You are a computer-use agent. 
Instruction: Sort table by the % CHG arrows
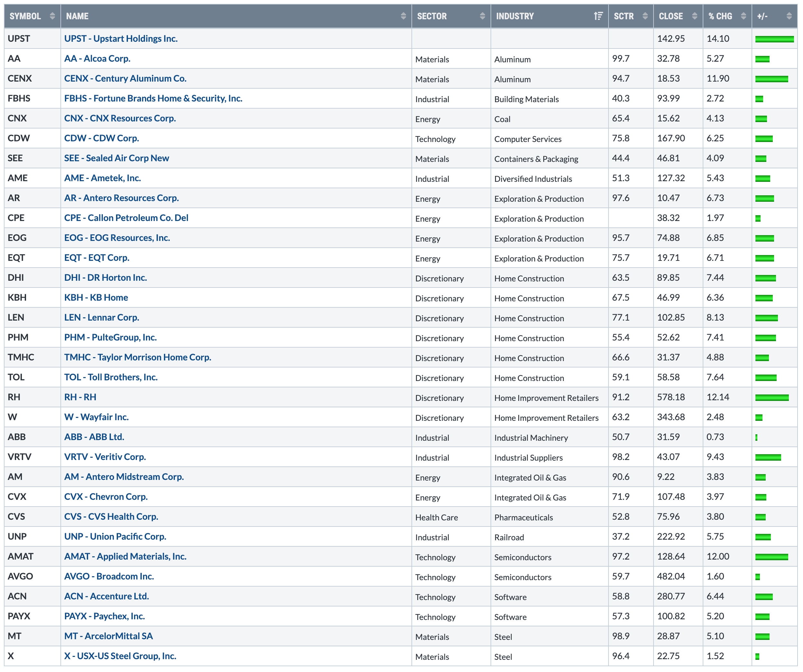pyautogui.click(x=743, y=16)
